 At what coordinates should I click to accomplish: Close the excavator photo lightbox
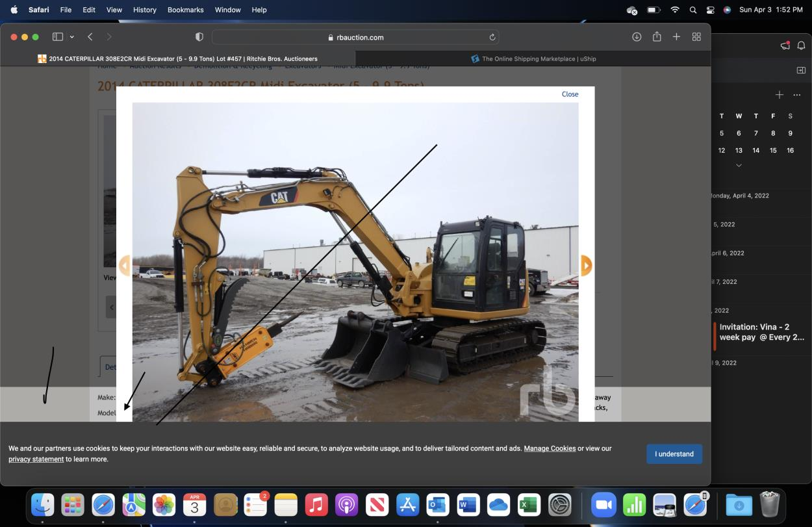tap(570, 94)
